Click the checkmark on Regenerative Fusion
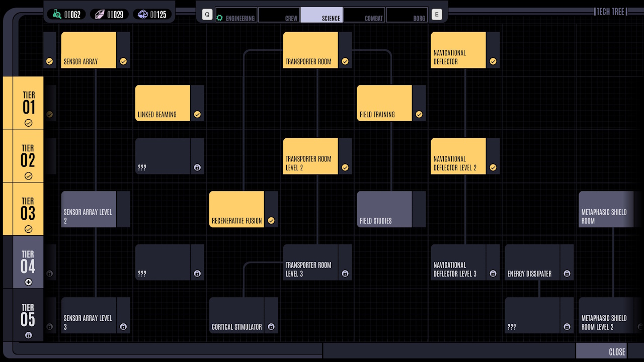Viewport: 644px width, 362px height. [x=271, y=220]
